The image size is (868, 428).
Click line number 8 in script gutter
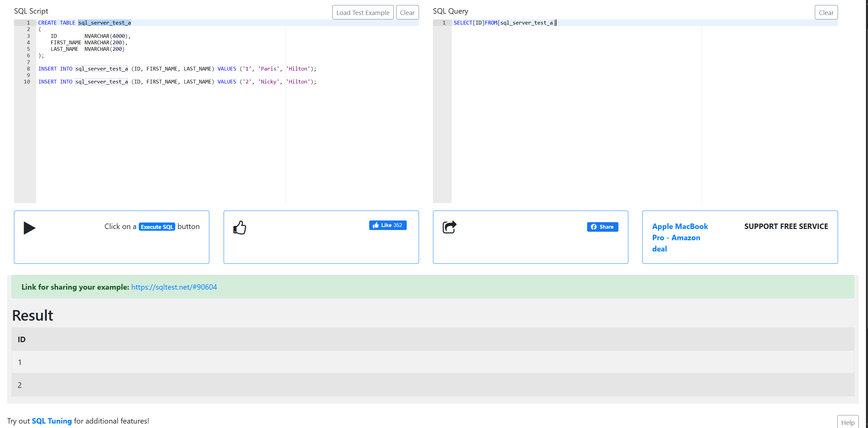click(28, 69)
